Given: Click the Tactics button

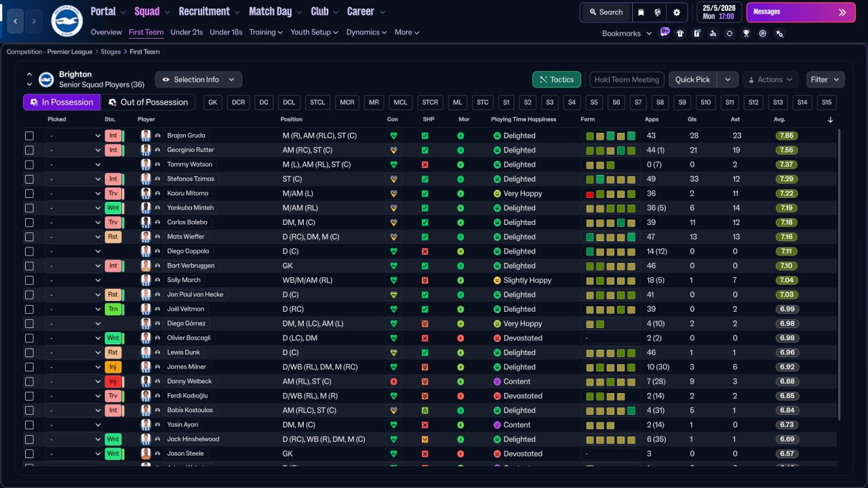Looking at the screenshot, I should [x=556, y=80].
